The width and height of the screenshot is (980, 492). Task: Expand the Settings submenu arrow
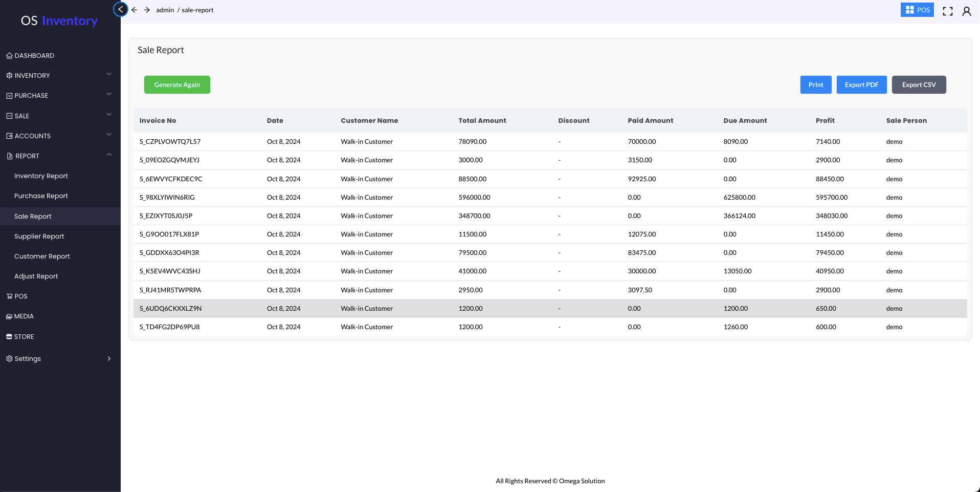[x=109, y=359]
